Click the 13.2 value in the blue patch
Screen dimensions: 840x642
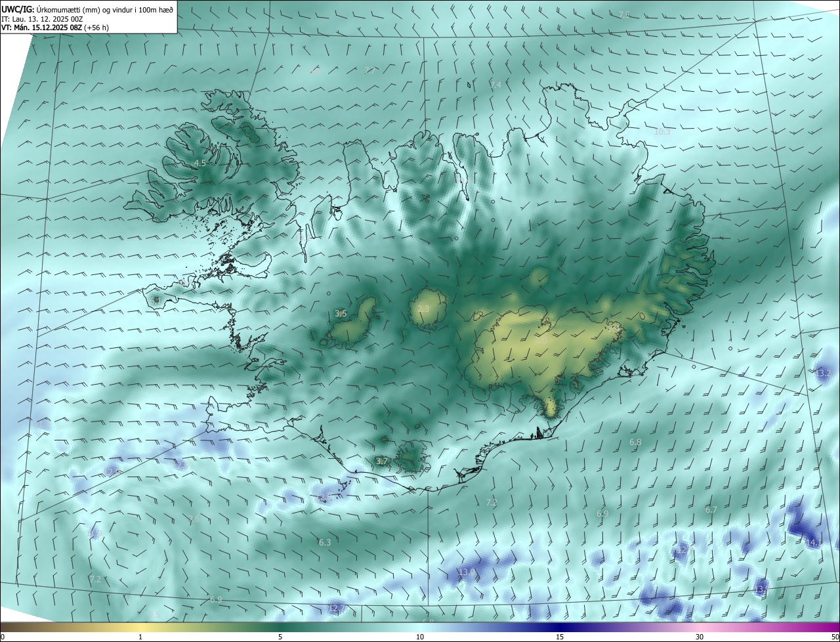(x=824, y=373)
